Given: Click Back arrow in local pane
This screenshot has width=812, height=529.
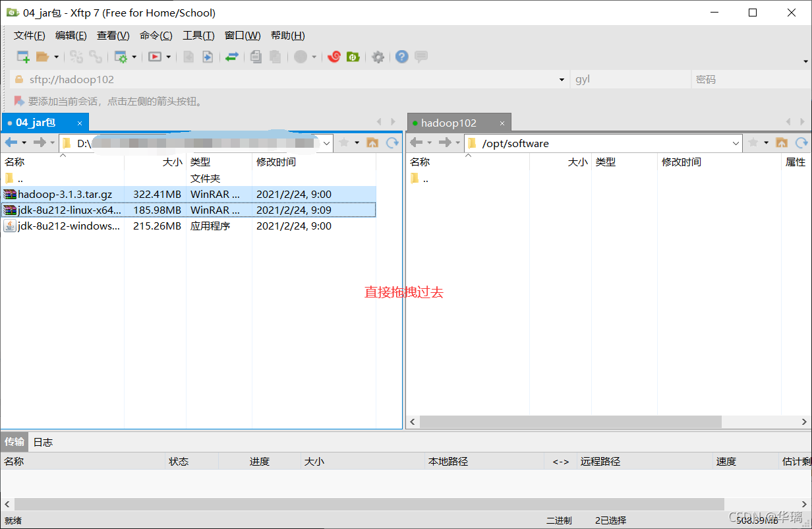Looking at the screenshot, I should coord(11,142).
